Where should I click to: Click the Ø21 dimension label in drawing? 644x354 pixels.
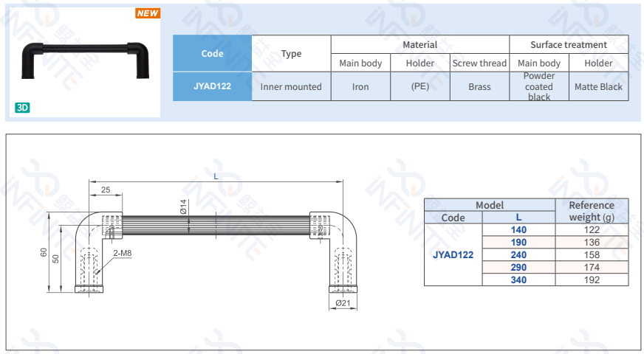coord(343,302)
